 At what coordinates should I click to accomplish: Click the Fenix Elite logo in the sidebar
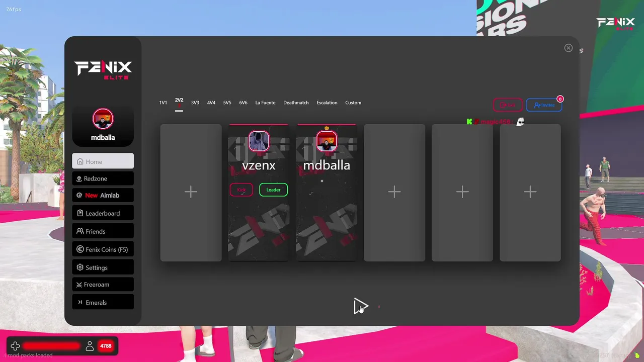(x=103, y=70)
